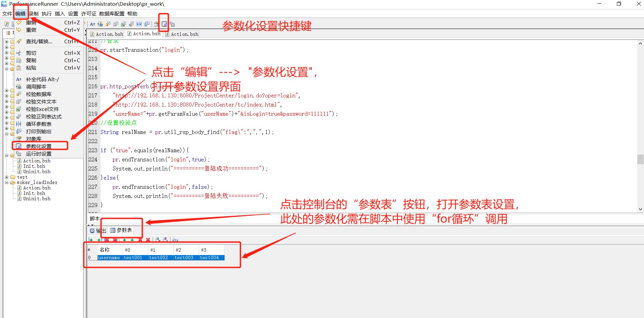The width and height of the screenshot is (644, 318).
Task: Click the code completion (A) toolbar icon
Action: [92, 24]
